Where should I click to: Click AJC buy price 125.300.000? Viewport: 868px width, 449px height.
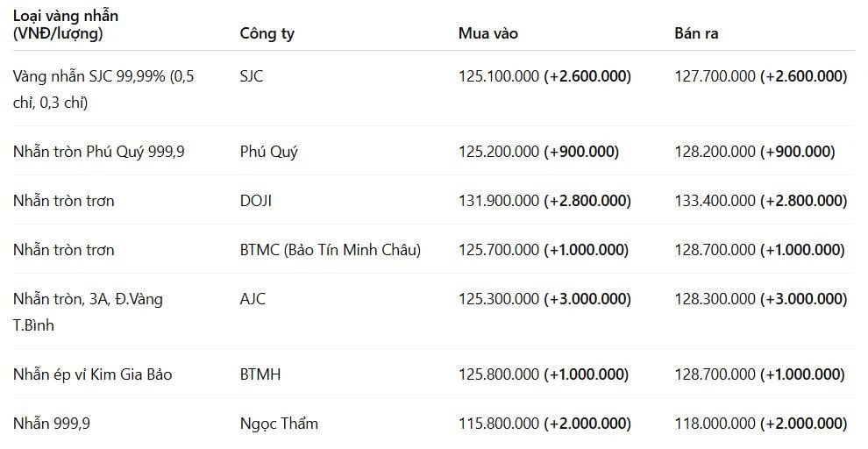(498, 299)
